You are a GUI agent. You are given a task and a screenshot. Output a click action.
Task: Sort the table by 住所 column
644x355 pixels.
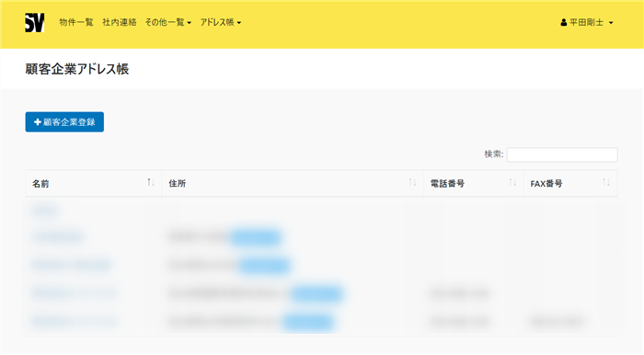click(293, 183)
